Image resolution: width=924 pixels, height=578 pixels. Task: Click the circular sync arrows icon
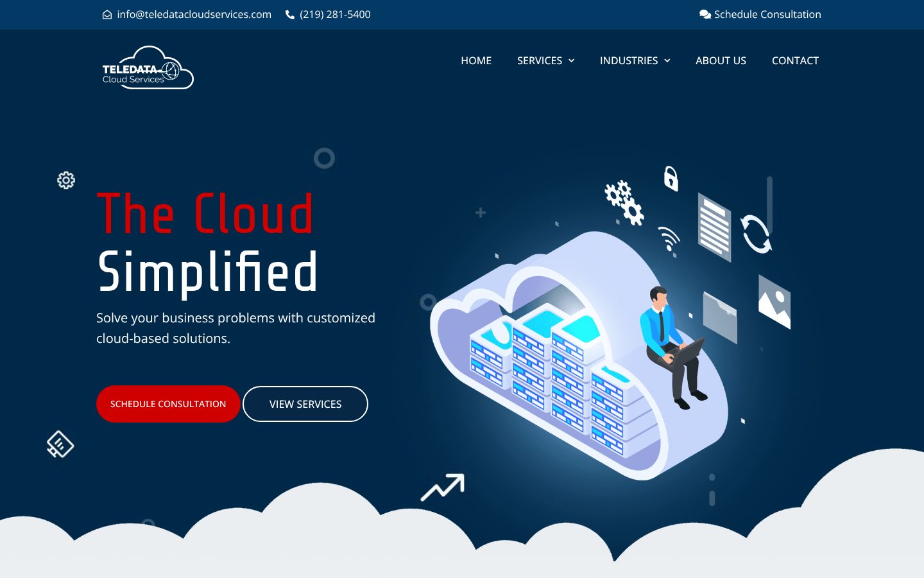click(756, 234)
